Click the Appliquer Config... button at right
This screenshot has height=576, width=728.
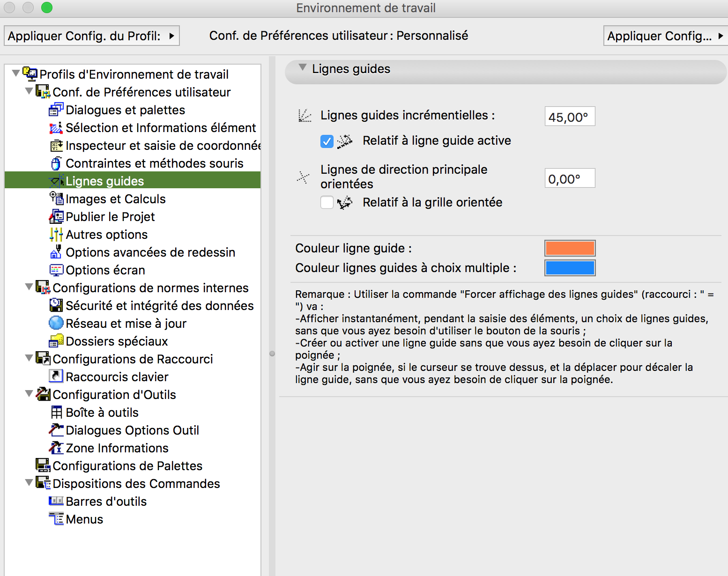664,36
